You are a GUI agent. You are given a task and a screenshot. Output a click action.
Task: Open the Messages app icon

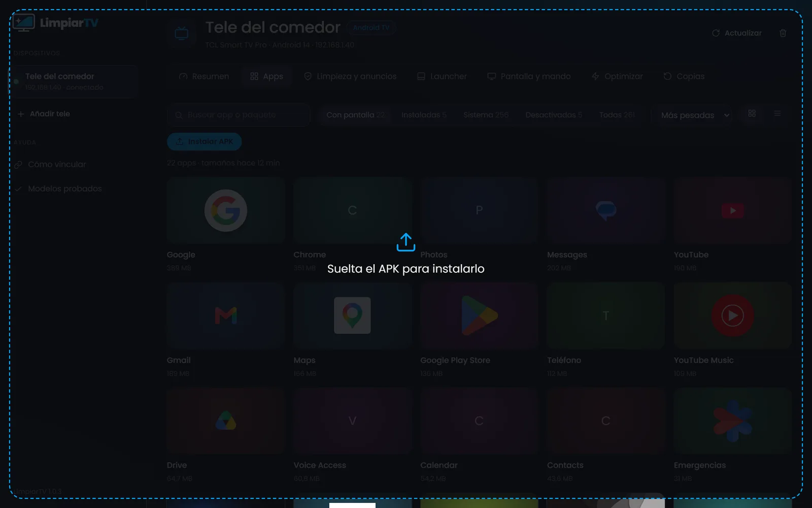pyautogui.click(x=606, y=210)
